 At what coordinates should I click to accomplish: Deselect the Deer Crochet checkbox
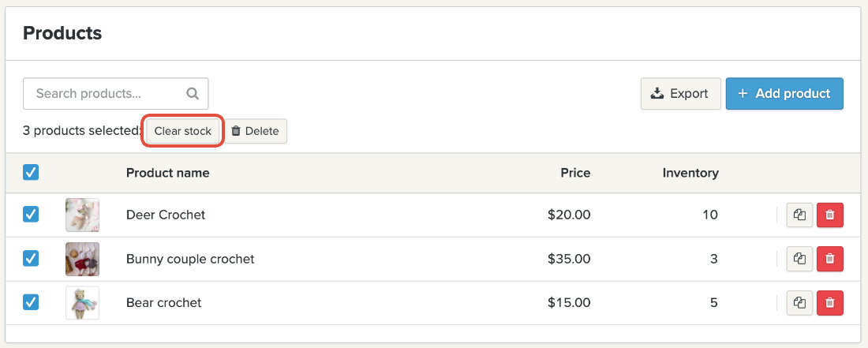[31, 215]
